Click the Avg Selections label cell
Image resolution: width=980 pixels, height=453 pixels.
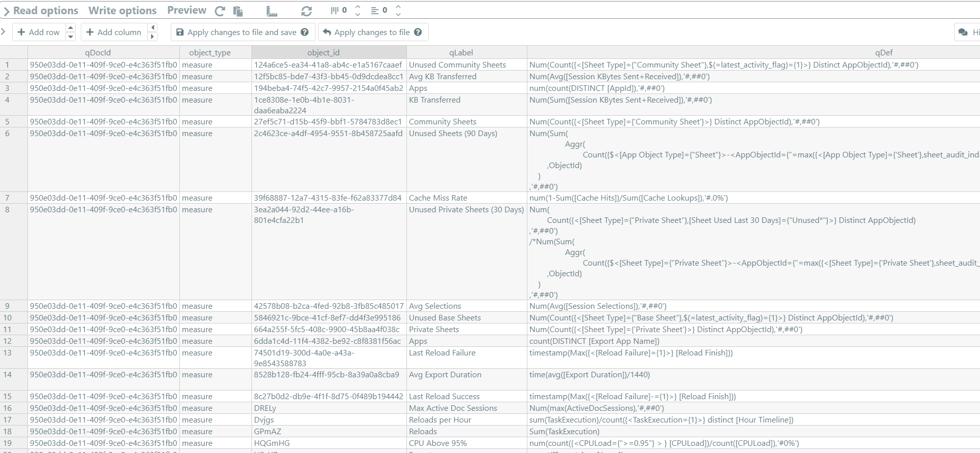467,306
